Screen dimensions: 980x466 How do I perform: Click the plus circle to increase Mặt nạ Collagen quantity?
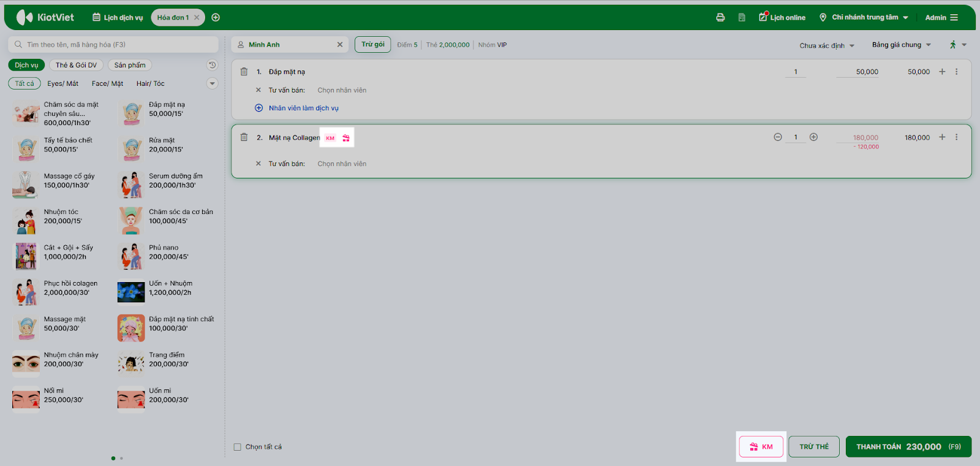[x=813, y=137]
